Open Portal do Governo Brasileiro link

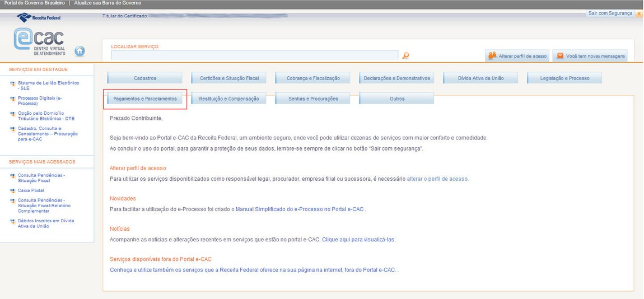coord(34,3)
